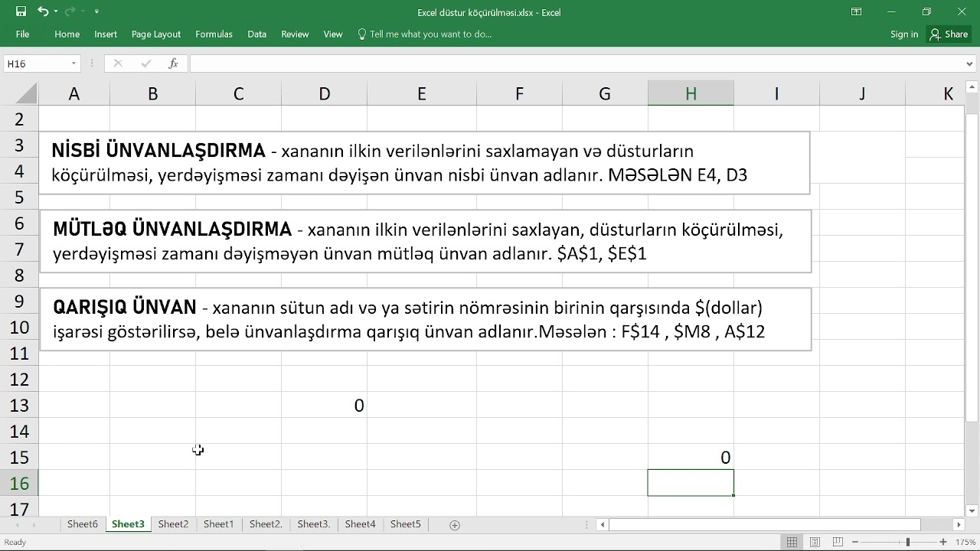The width and height of the screenshot is (980, 551).
Task: Switch to Page Layout view icon
Action: (815, 542)
